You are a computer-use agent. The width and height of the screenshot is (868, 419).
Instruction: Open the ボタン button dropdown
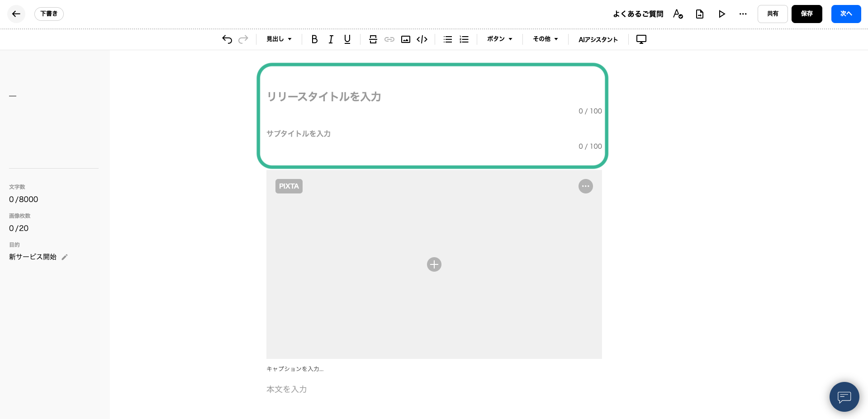500,39
